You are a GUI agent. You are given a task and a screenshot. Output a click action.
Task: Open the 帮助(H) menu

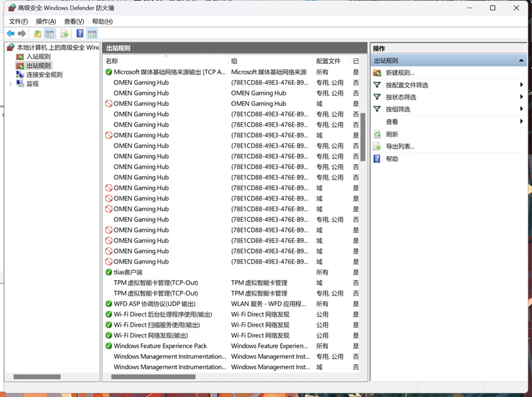point(103,22)
